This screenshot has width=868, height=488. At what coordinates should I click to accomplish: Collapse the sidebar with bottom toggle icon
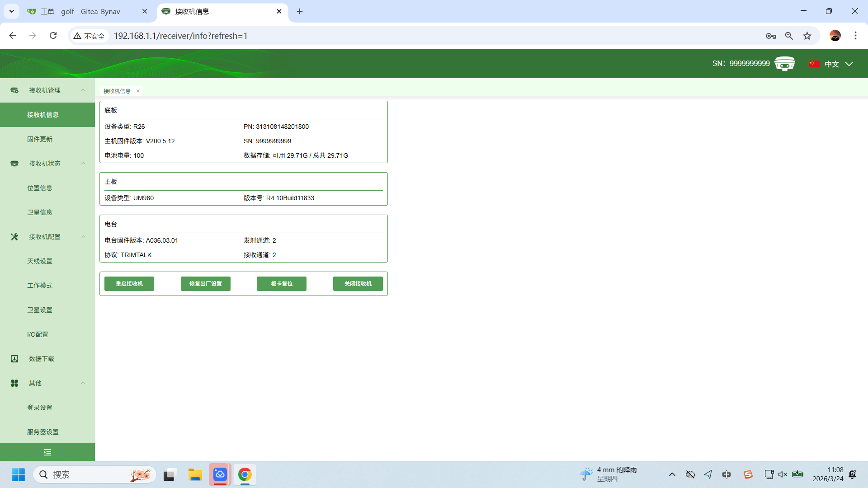point(47,452)
